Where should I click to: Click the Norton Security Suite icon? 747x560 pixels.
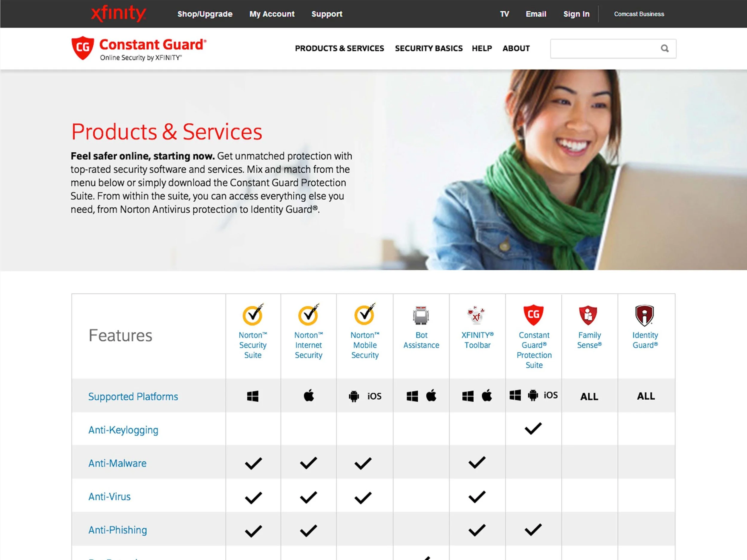click(253, 314)
